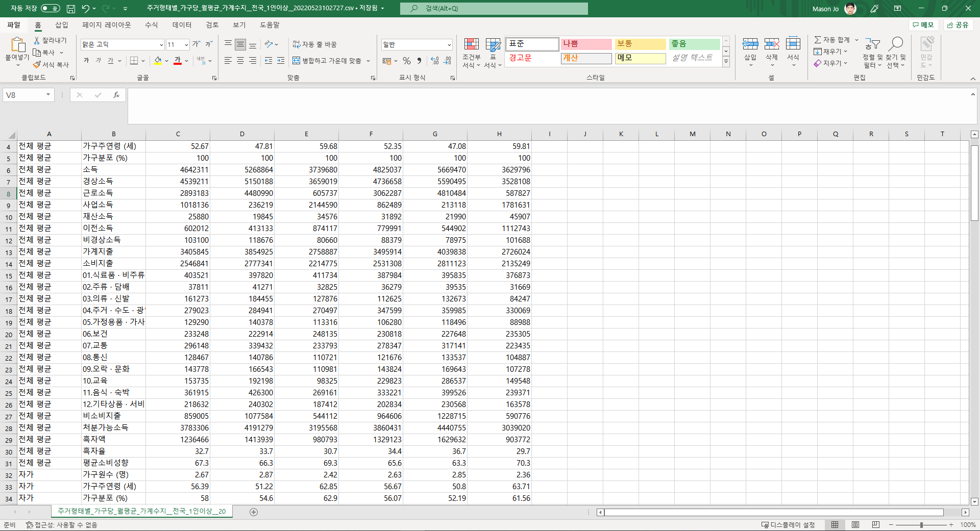Click the zoom slider in status bar
The height and width of the screenshot is (531, 980).
921,525
